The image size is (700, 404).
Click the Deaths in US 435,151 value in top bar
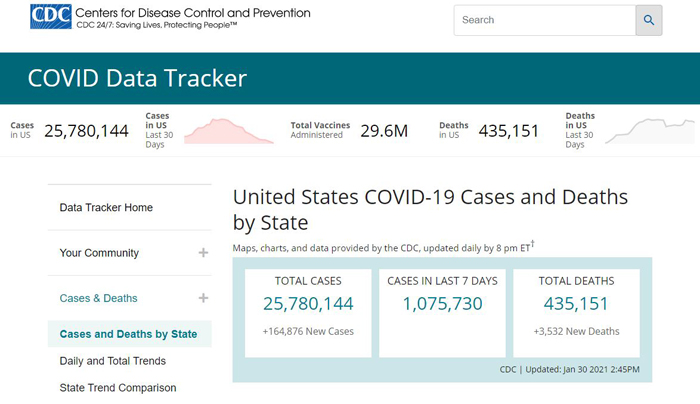coord(509,131)
